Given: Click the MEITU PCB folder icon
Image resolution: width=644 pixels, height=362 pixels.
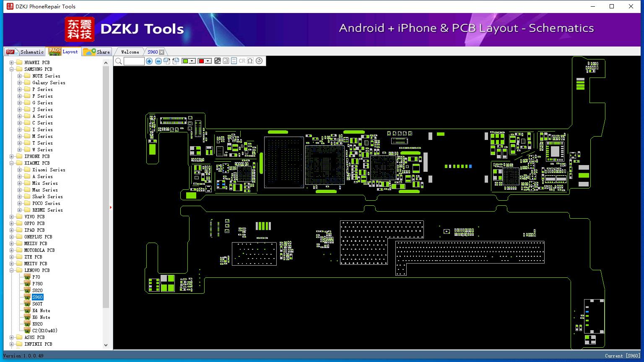Looking at the screenshot, I should tap(19, 264).
